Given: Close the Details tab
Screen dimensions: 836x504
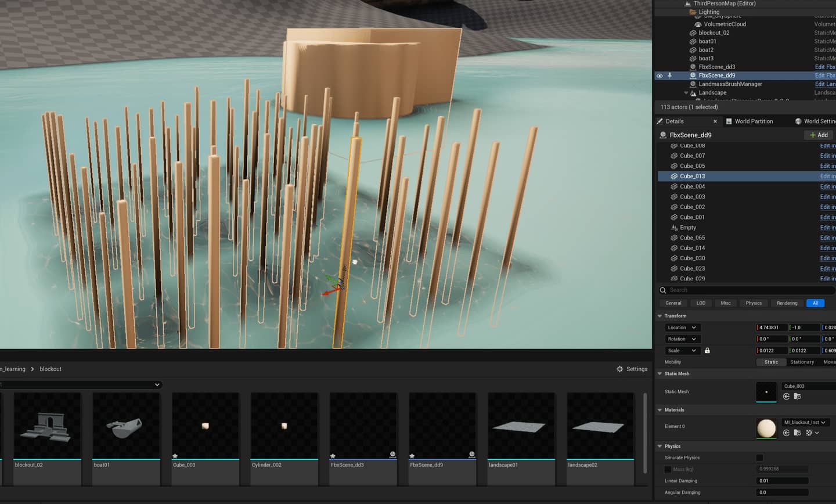Looking at the screenshot, I should [x=715, y=121].
